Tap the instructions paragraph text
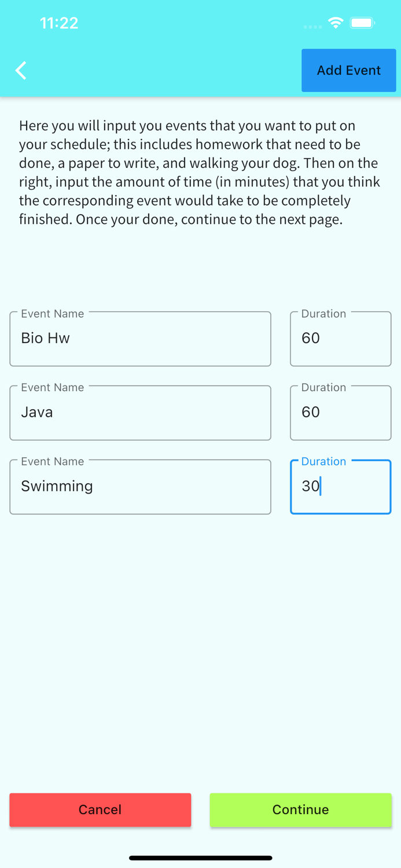The height and width of the screenshot is (868, 401). click(x=200, y=172)
